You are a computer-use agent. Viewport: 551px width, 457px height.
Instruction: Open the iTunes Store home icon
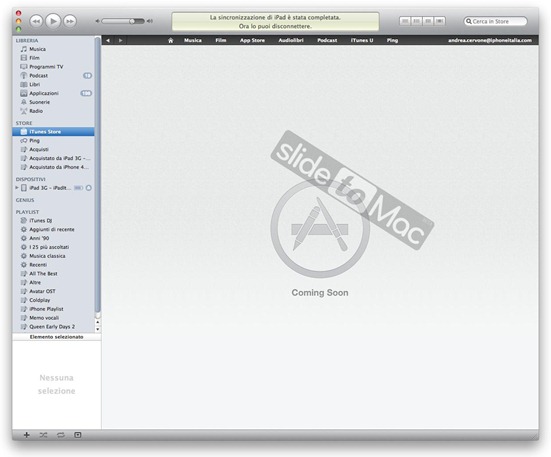[170, 40]
